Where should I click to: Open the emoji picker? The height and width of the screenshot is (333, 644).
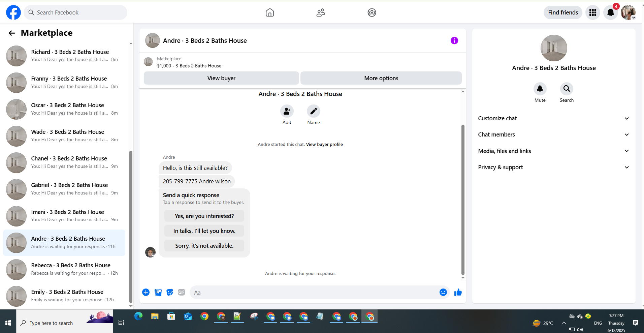click(x=443, y=292)
